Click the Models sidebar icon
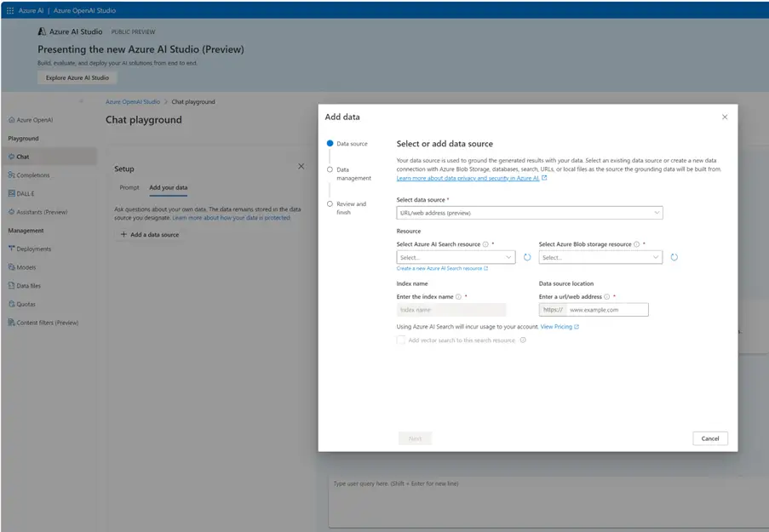The image size is (769, 532). (x=12, y=267)
